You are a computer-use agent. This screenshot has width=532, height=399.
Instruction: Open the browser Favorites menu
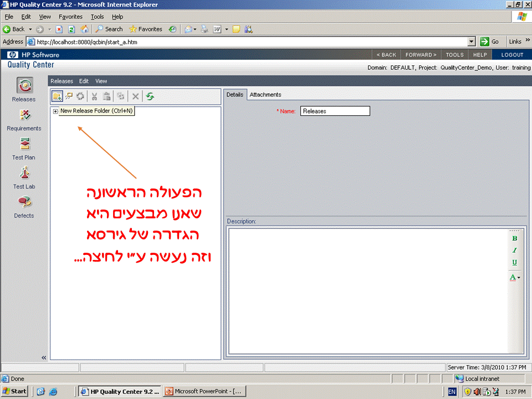70,17
